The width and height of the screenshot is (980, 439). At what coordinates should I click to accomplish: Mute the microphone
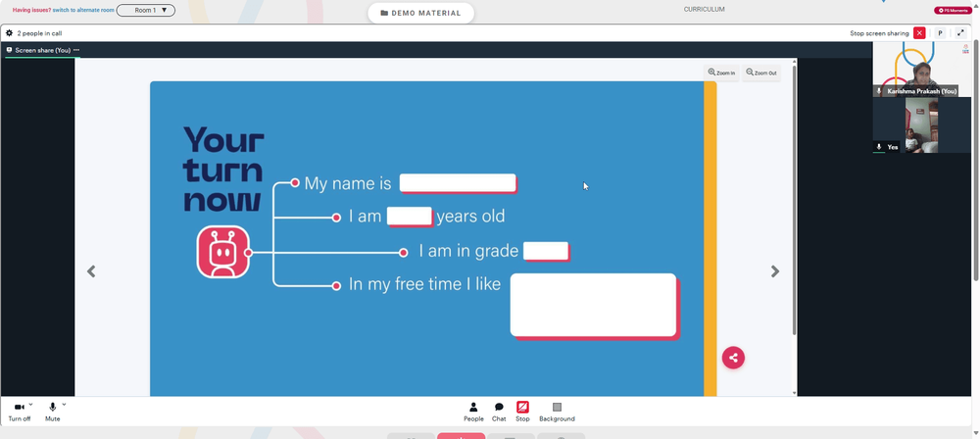click(x=53, y=413)
